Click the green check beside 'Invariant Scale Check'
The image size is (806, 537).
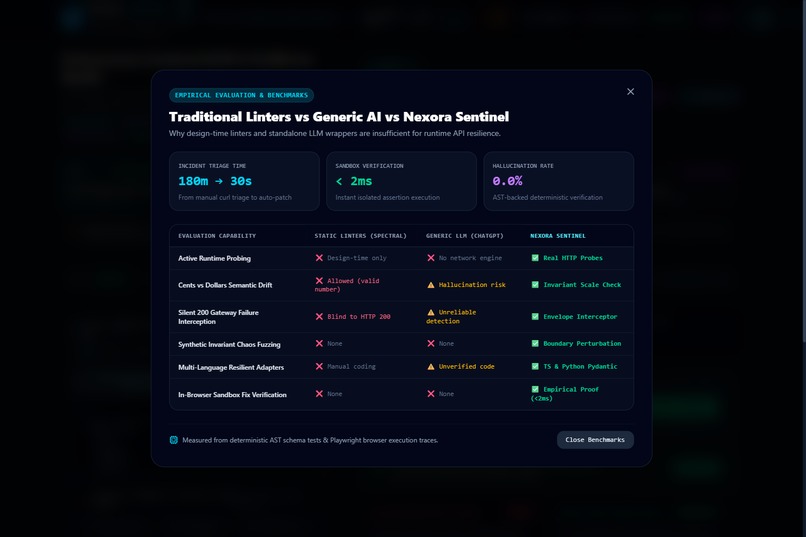[535, 285]
